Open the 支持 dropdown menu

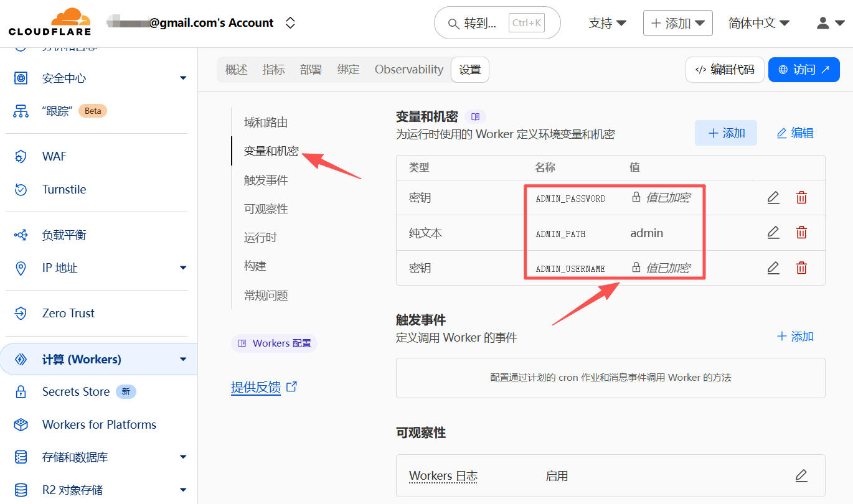click(607, 23)
